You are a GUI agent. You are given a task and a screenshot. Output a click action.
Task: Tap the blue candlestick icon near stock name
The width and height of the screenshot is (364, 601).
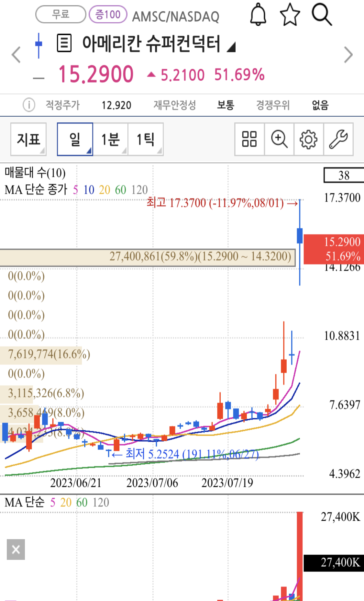click(x=39, y=45)
